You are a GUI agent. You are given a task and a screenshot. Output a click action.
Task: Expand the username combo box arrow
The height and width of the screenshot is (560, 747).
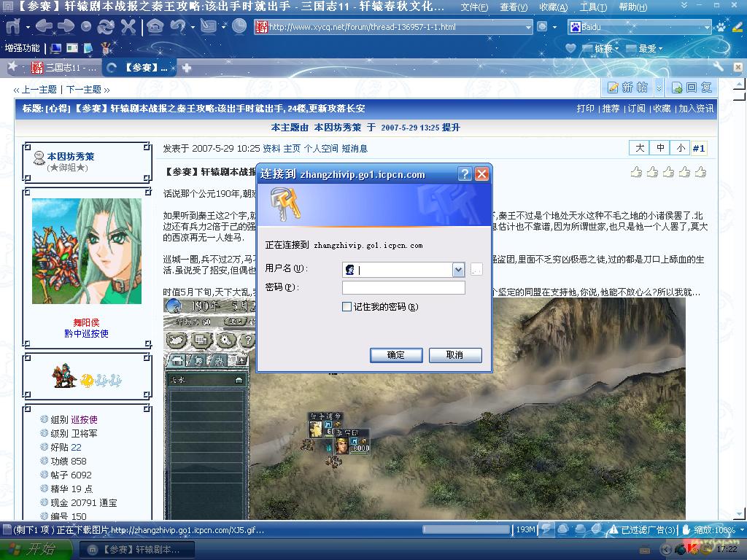[x=458, y=270]
